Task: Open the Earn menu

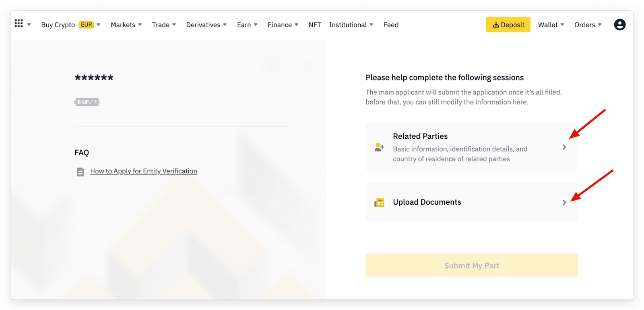Action: point(247,25)
